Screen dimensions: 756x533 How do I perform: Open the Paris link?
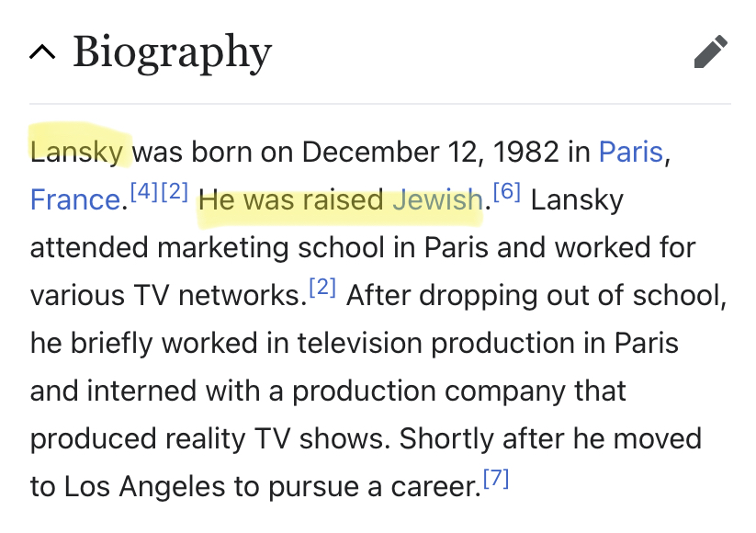click(631, 152)
